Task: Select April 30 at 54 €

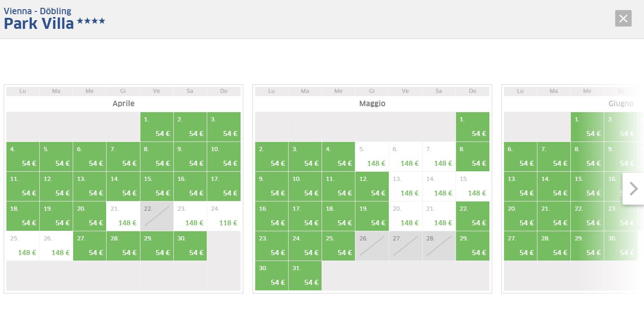Action: click(190, 246)
